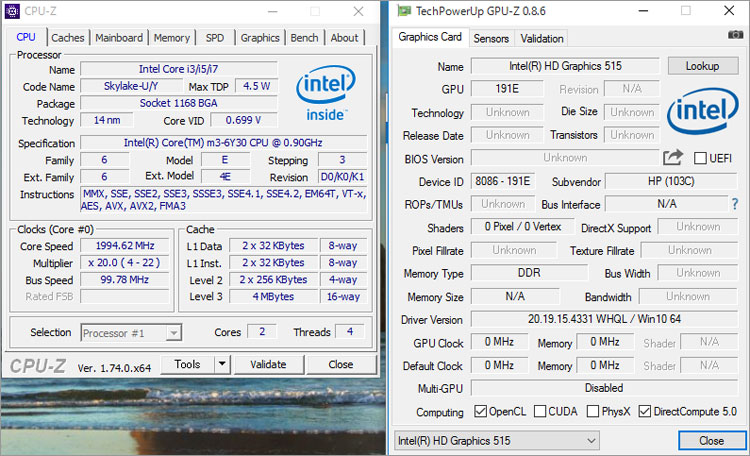The width and height of the screenshot is (750, 456).
Task: Click the GPU-Z screenshot camera icon
Action: click(735, 34)
